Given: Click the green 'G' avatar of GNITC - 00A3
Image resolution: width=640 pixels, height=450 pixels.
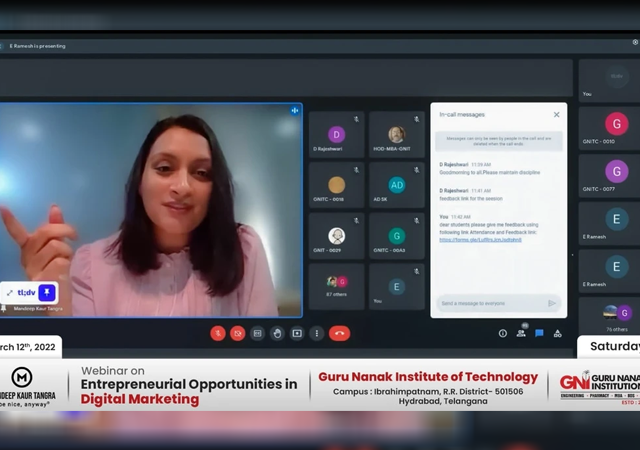Looking at the screenshot, I should (397, 236).
